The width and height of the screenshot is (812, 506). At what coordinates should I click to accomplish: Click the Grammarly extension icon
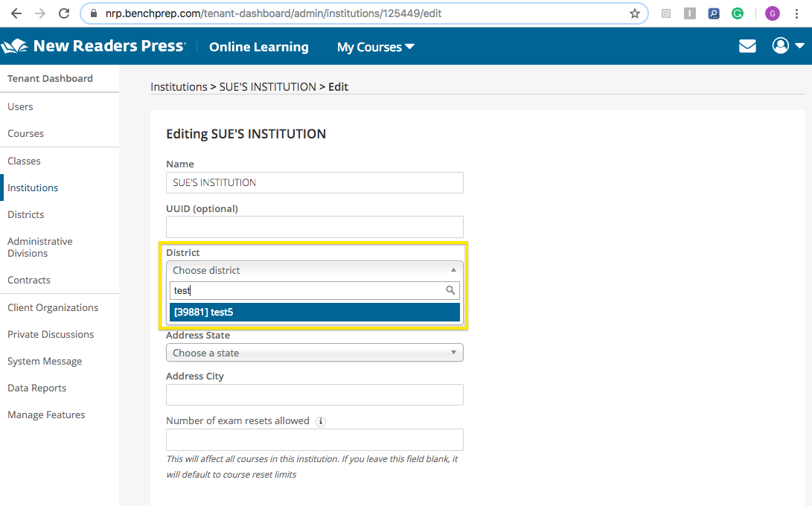pyautogui.click(x=738, y=13)
